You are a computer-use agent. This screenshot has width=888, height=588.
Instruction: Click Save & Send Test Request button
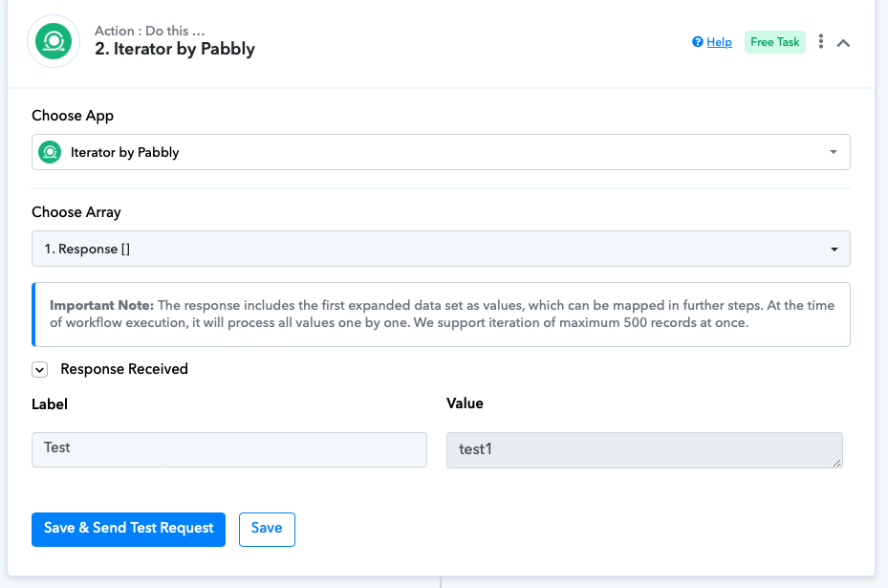(128, 530)
